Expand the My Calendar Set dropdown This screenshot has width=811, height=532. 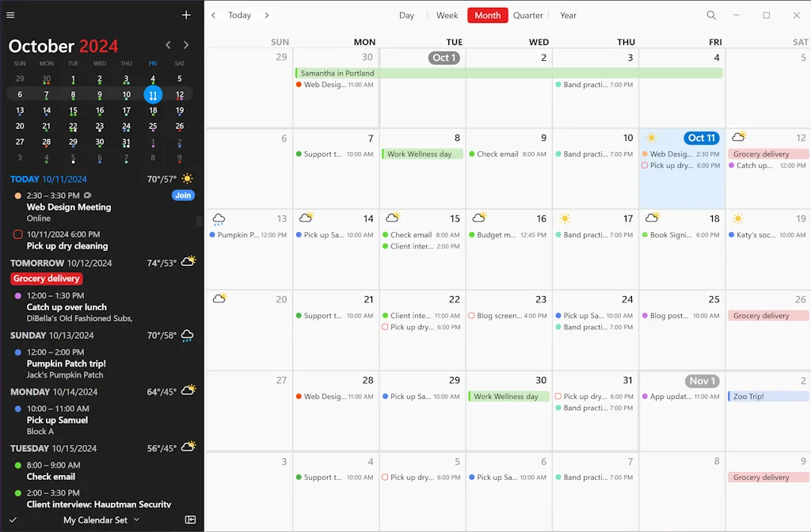pos(101,520)
